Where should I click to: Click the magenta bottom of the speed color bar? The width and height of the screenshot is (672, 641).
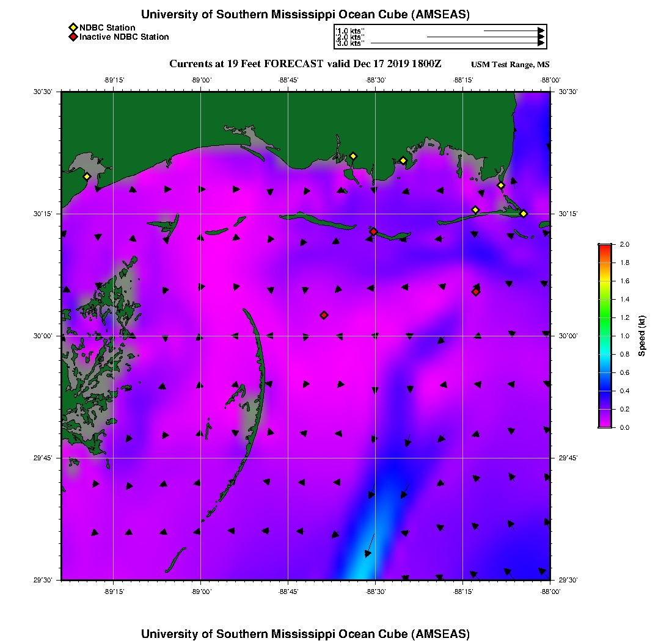pyautogui.click(x=604, y=424)
